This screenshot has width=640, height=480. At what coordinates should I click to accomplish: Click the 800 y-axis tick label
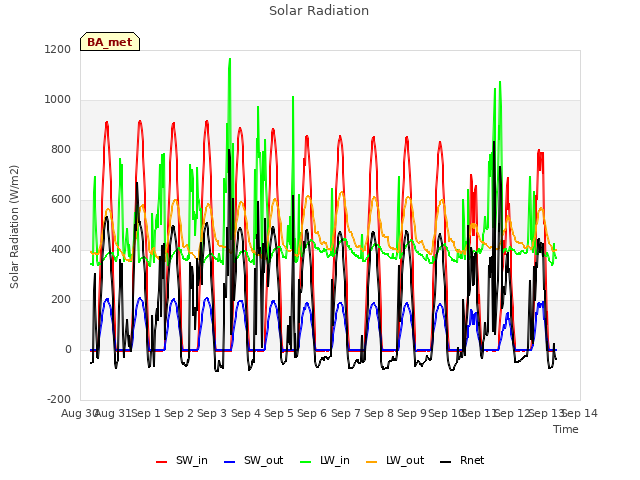point(61,149)
